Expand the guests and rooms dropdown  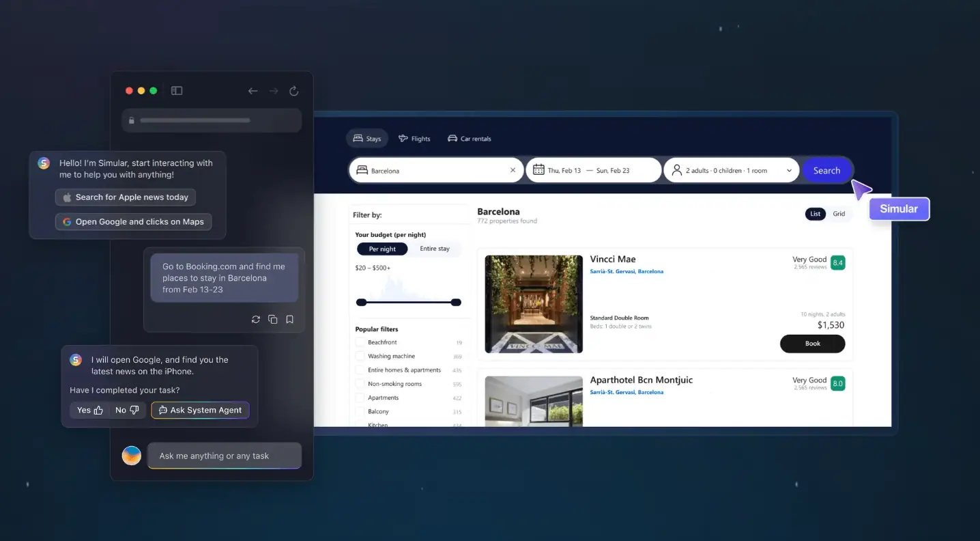pyautogui.click(x=789, y=171)
